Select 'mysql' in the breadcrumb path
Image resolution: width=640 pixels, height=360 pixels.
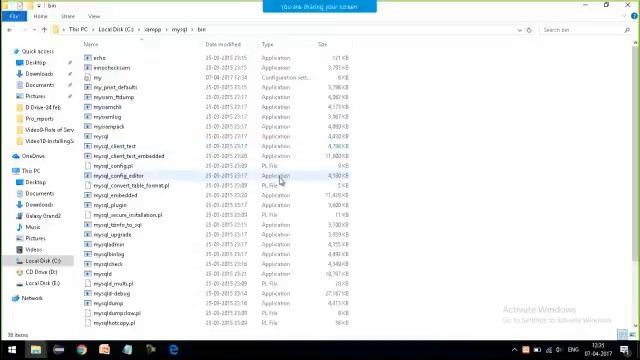coord(179,29)
